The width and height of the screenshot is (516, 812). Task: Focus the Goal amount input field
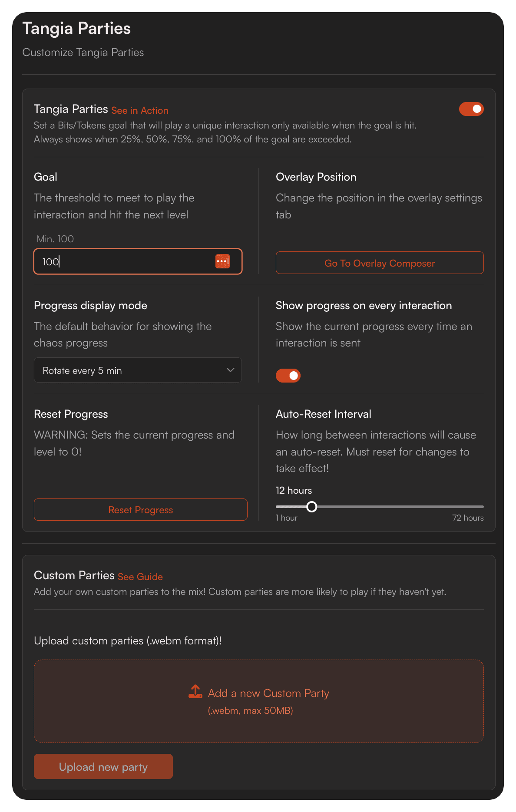click(x=126, y=261)
